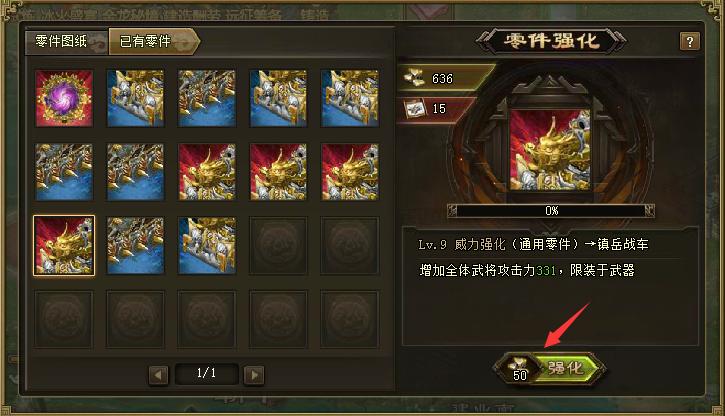Select the blue chariot part in row three
725x416 pixels.
tap(207, 246)
